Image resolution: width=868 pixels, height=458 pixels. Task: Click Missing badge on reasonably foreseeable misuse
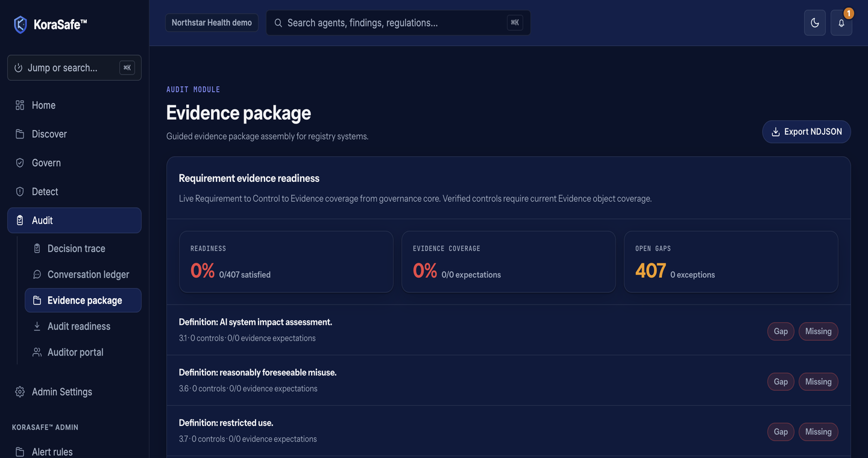(x=819, y=381)
